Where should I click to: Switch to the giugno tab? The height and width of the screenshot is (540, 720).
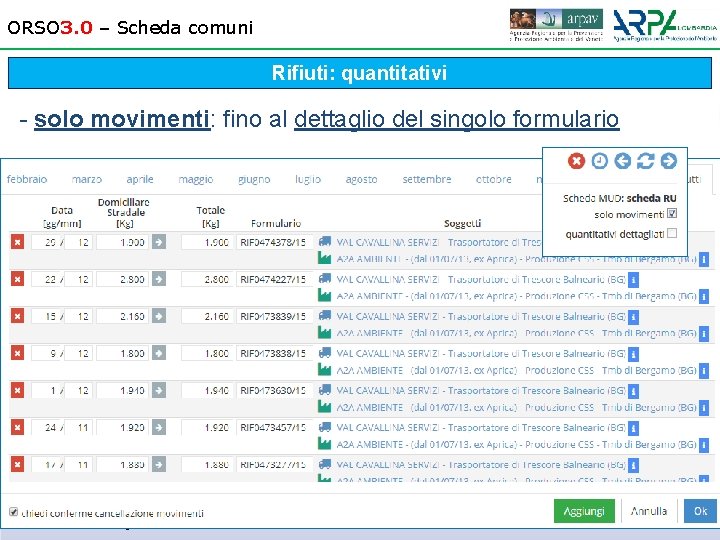[254, 179]
